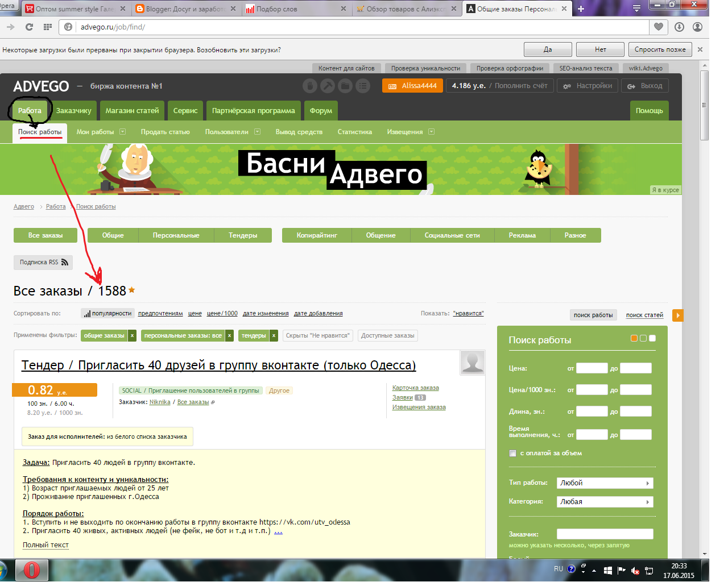Sort by цене/1000 link

[x=222, y=314]
